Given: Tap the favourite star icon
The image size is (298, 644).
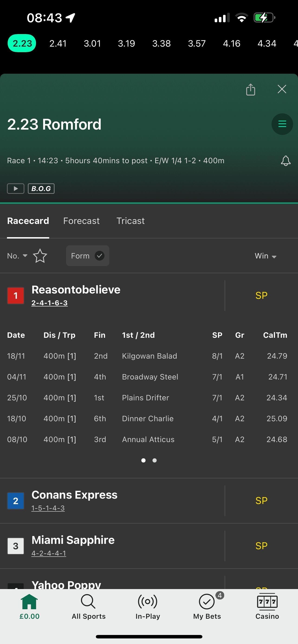Looking at the screenshot, I should 40,256.
